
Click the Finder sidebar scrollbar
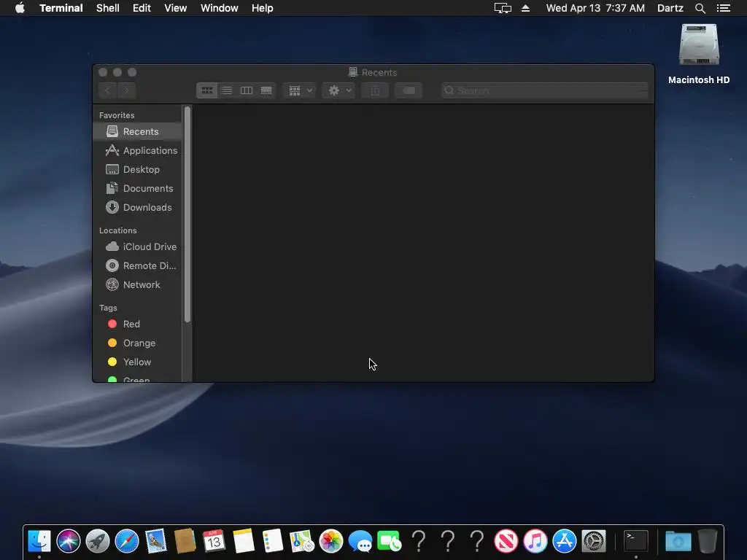[x=187, y=214]
